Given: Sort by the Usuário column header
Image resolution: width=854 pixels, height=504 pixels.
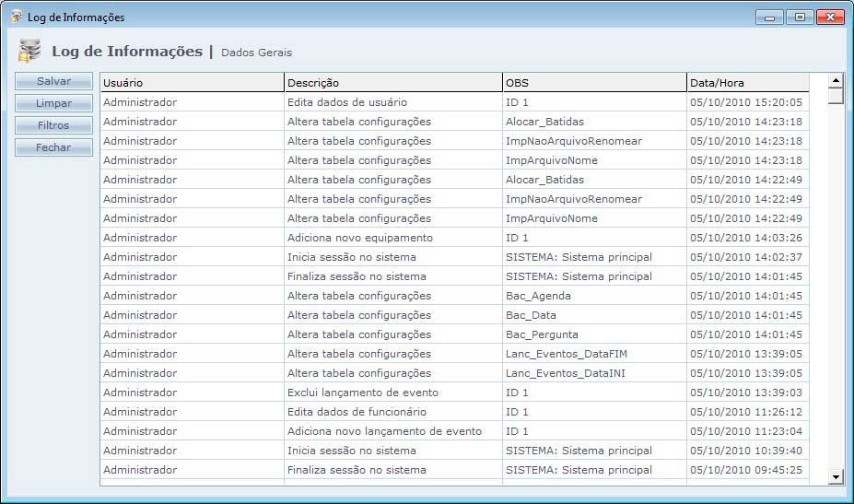Looking at the screenshot, I should [x=192, y=83].
